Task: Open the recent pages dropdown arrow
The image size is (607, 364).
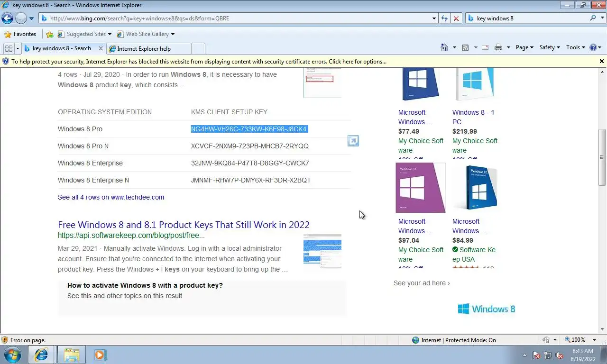Action: (31, 18)
